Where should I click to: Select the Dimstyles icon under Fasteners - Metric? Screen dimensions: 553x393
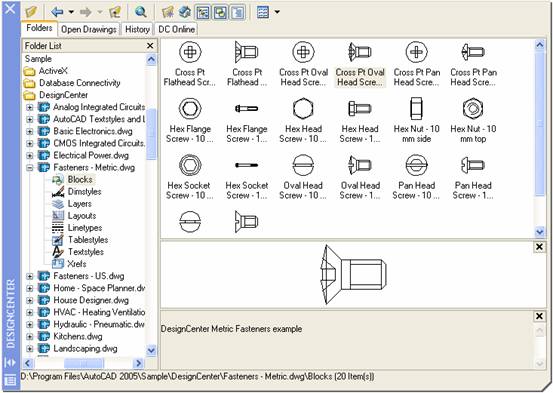58,192
